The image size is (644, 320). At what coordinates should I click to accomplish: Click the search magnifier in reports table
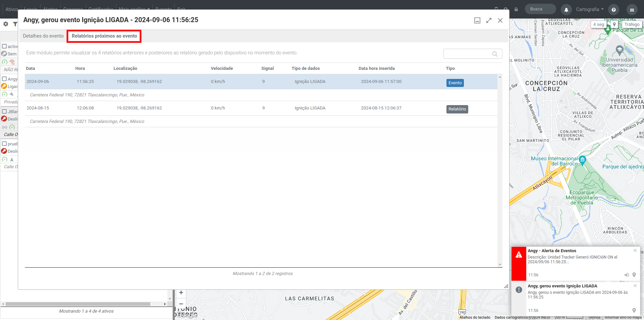495,54
